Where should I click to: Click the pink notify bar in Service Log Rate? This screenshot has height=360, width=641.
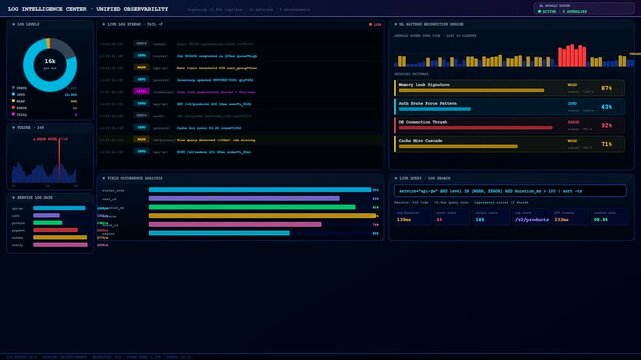click(60, 245)
